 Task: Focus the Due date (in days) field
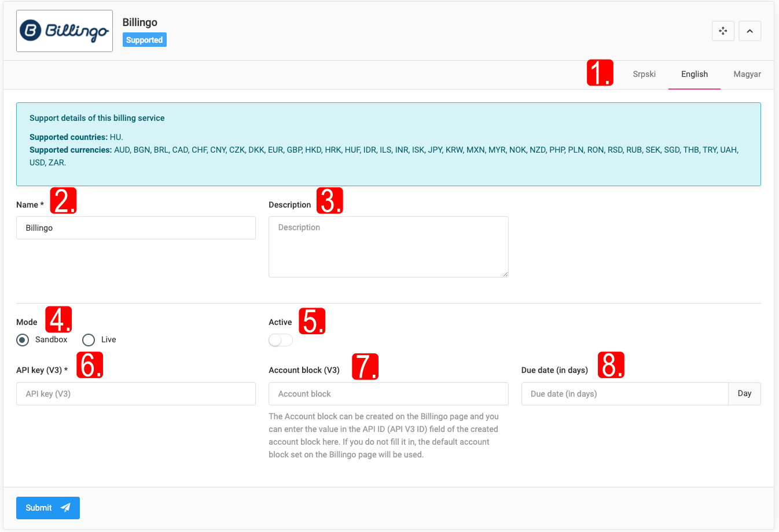pyautogui.click(x=624, y=394)
